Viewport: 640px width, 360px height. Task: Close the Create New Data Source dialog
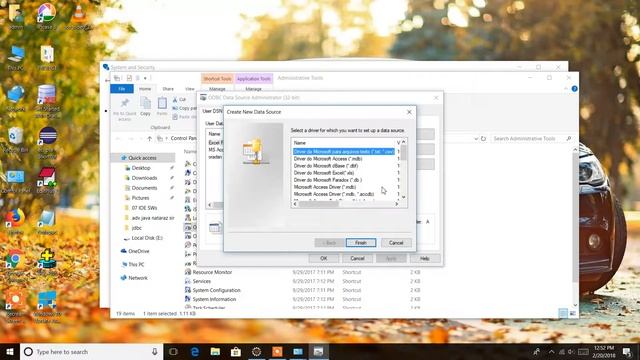click(x=409, y=112)
